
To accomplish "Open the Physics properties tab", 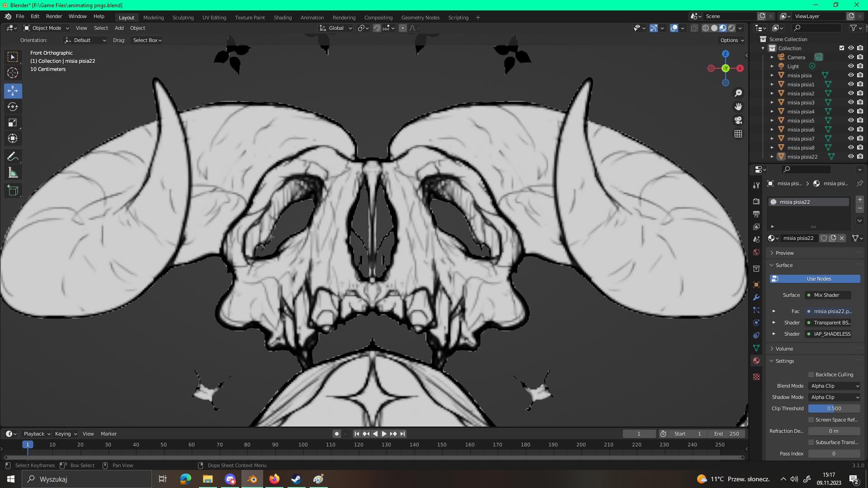I will (x=756, y=323).
